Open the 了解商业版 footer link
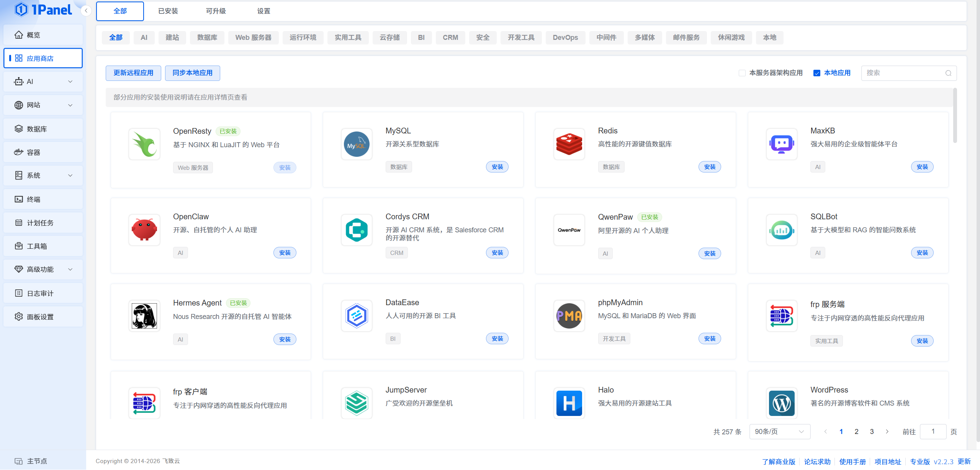 pyautogui.click(x=779, y=462)
